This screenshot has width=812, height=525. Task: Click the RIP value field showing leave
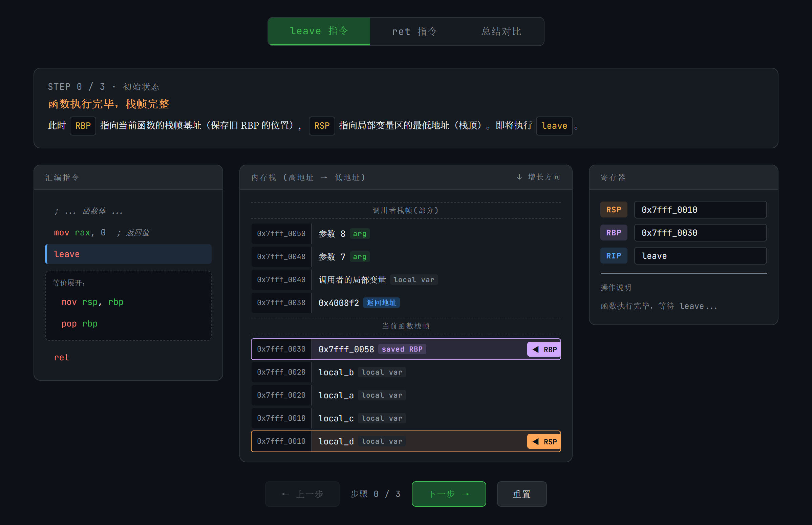(700, 256)
